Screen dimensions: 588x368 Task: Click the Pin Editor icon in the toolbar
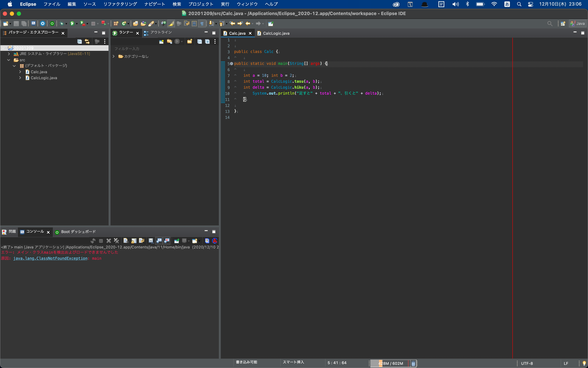point(271,24)
